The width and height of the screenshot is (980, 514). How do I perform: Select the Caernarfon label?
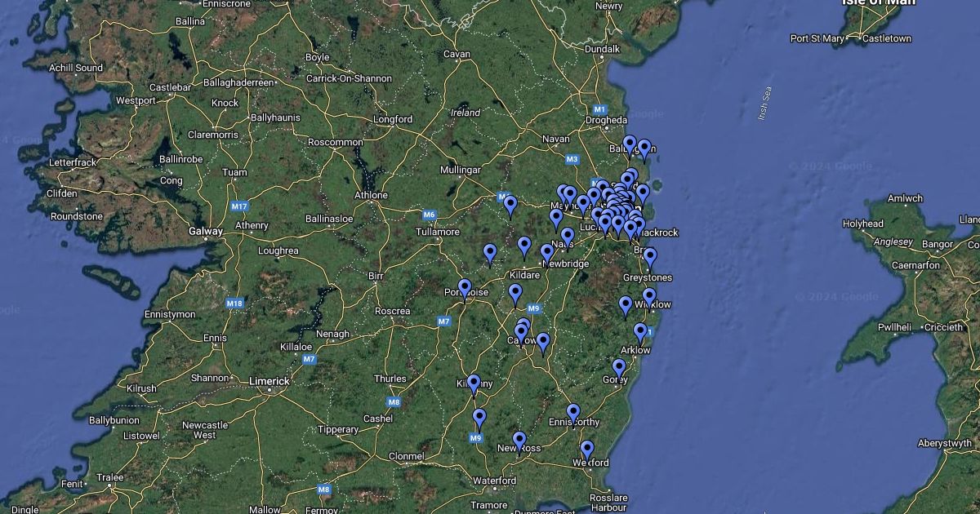pyautogui.click(x=917, y=265)
